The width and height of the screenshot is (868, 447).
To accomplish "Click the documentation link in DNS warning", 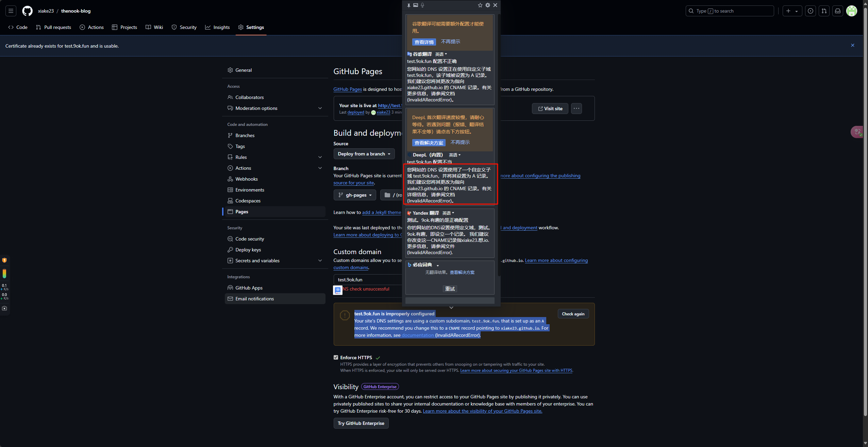I will 418,335.
